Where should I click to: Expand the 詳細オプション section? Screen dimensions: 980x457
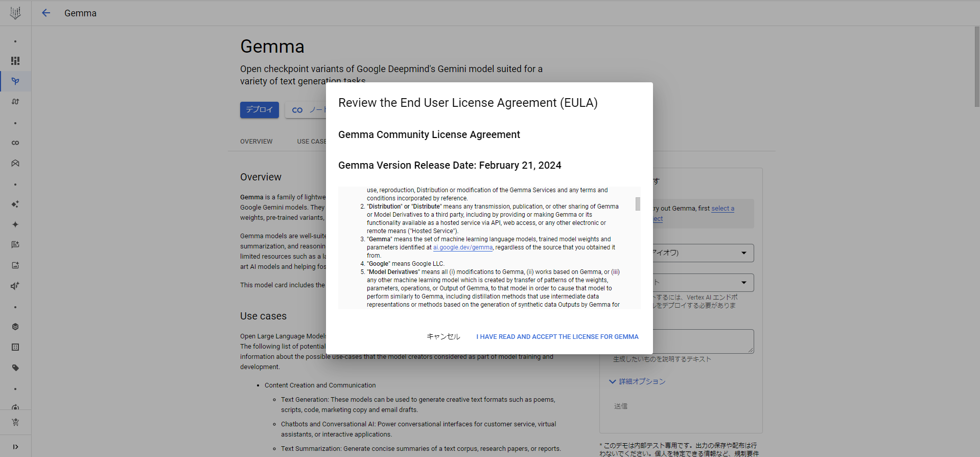[x=637, y=381]
